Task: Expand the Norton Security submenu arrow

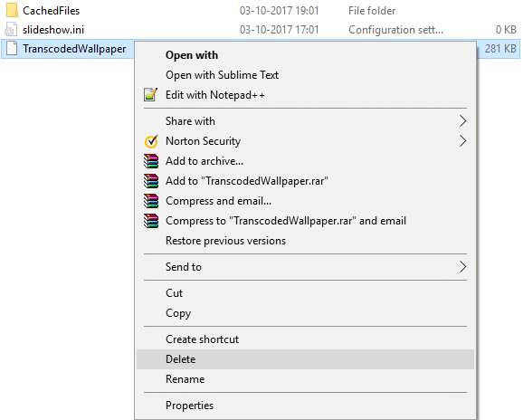Action: tap(462, 141)
